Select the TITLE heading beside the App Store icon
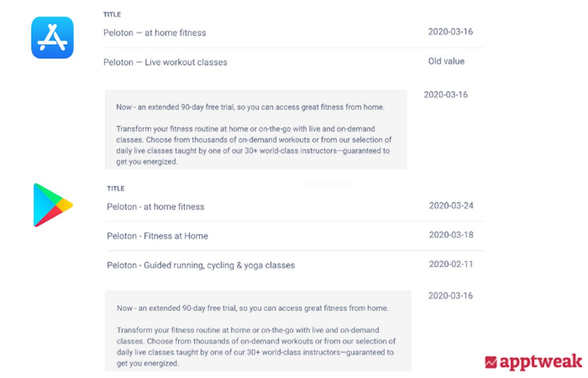This screenshot has width=588, height=378. coord(112,15)
